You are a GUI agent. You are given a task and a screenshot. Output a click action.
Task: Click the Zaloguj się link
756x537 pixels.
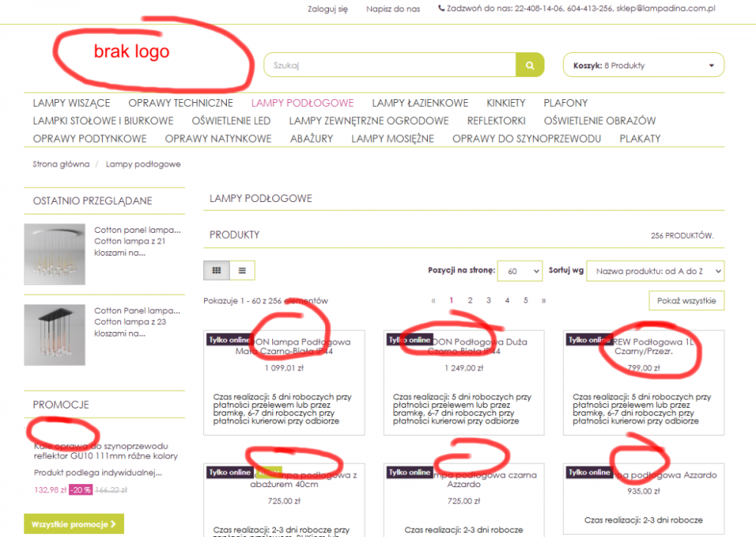pyautogui.click(x=327, y=9)
